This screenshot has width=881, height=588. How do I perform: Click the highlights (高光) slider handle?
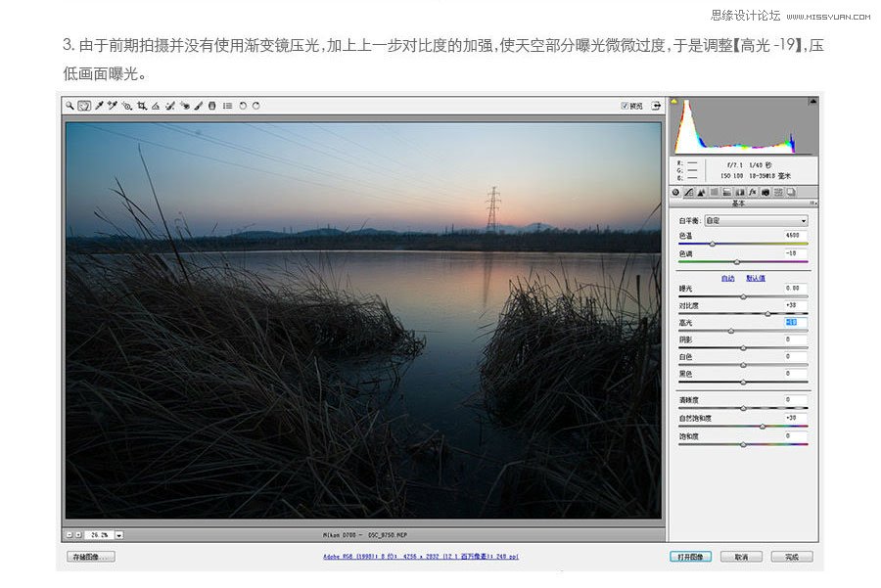[x=731, y=331]
